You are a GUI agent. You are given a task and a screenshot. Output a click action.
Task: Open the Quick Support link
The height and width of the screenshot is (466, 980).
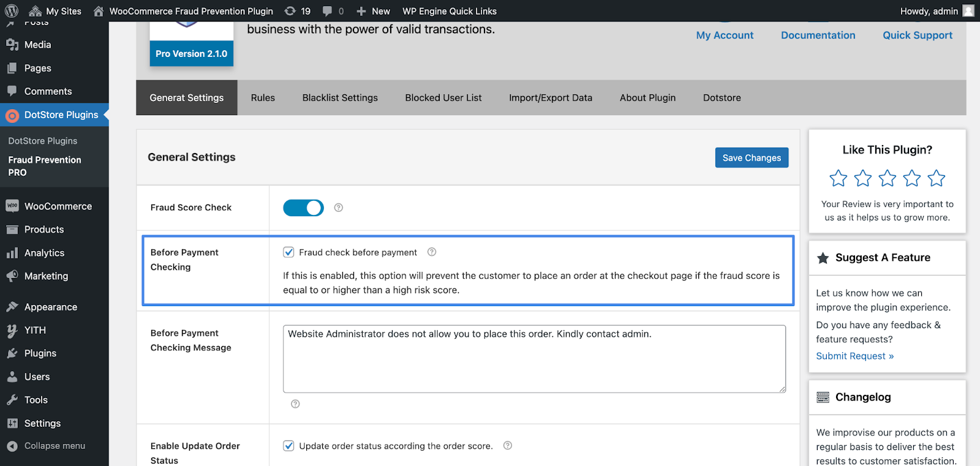point(918,35)
